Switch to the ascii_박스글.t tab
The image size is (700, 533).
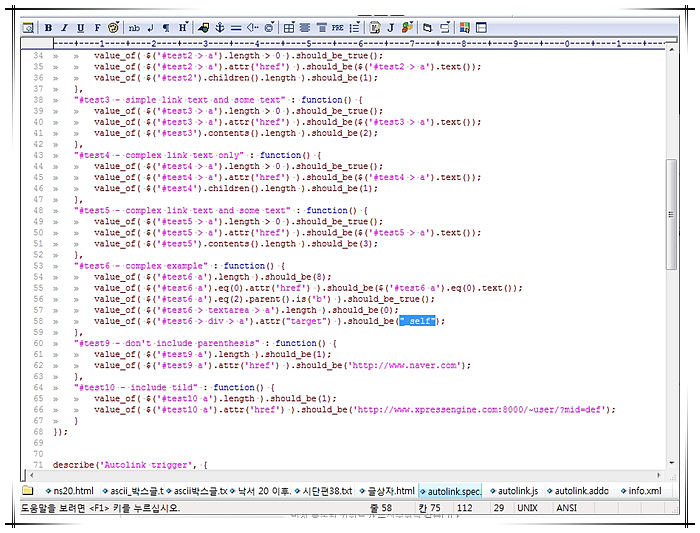coord(133,491)
